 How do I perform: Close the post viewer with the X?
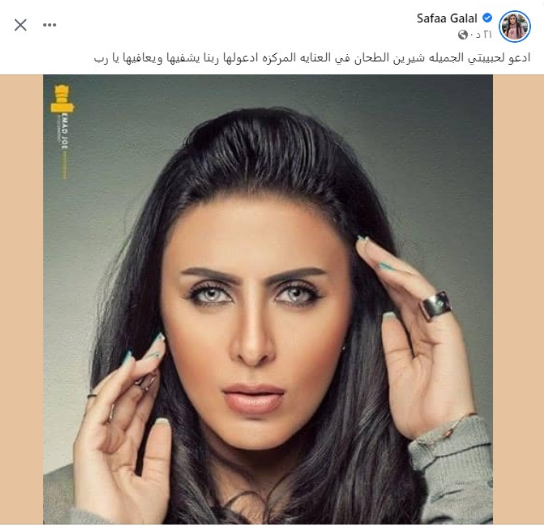tap(20, 25)
